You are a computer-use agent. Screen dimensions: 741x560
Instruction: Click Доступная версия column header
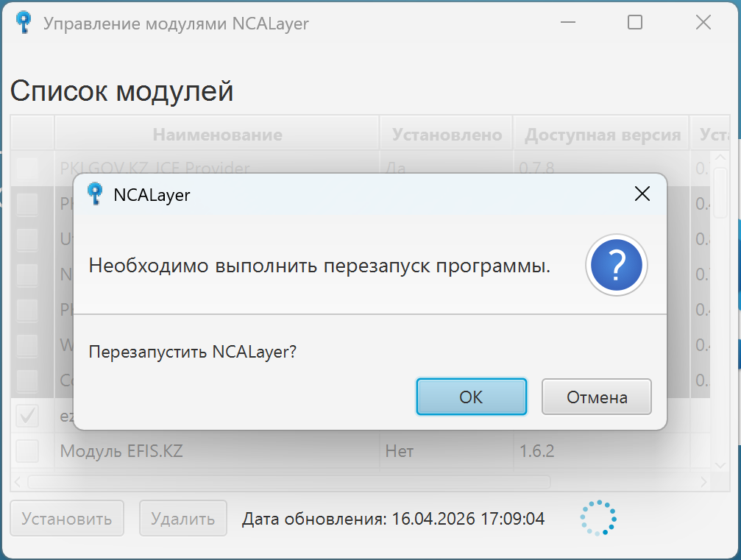click(x=602, y=135)
